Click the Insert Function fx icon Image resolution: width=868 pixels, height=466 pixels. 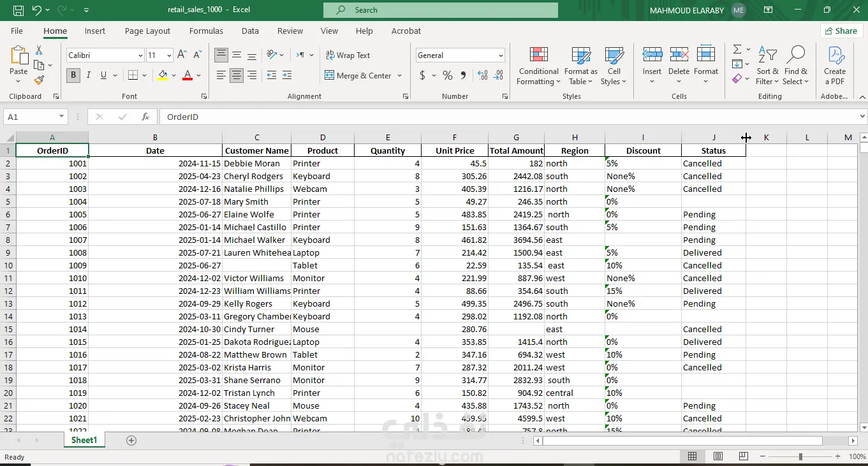[x=145, y=117]
